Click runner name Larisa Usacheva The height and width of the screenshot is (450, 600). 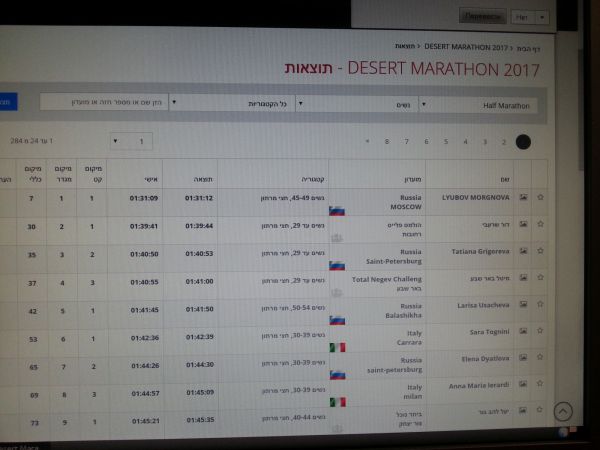[x=483, y=305]
